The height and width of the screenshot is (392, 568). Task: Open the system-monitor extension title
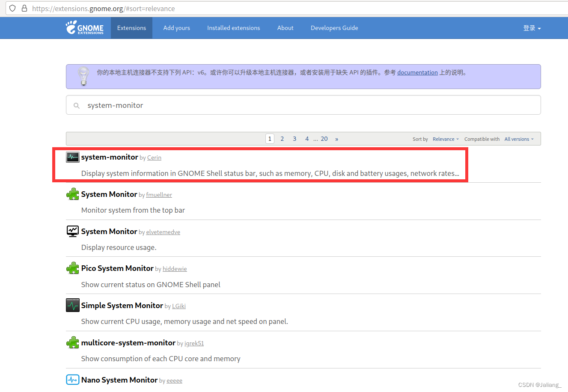tap(110, 157)
